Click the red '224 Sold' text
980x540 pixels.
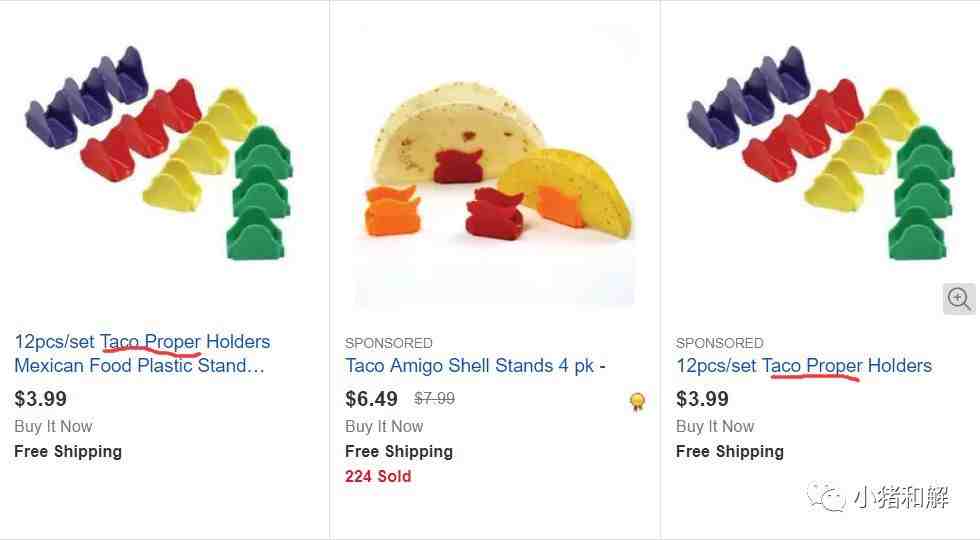pos(378,476)
